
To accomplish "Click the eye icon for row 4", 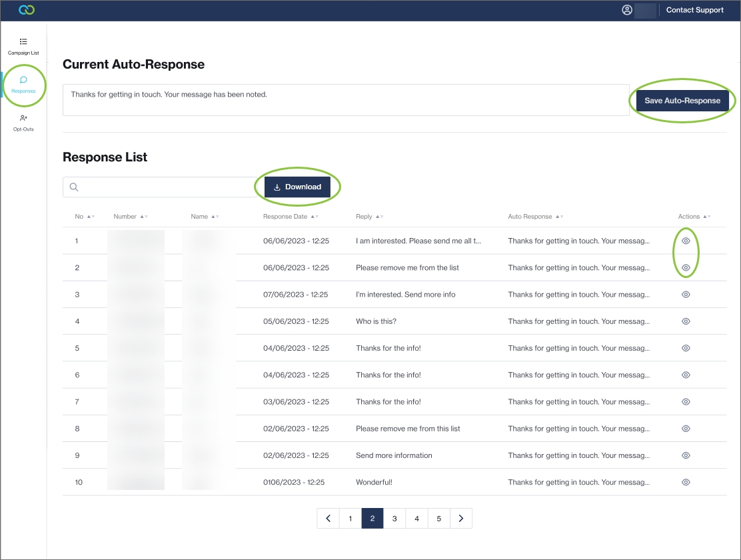I will click(686, 321).
